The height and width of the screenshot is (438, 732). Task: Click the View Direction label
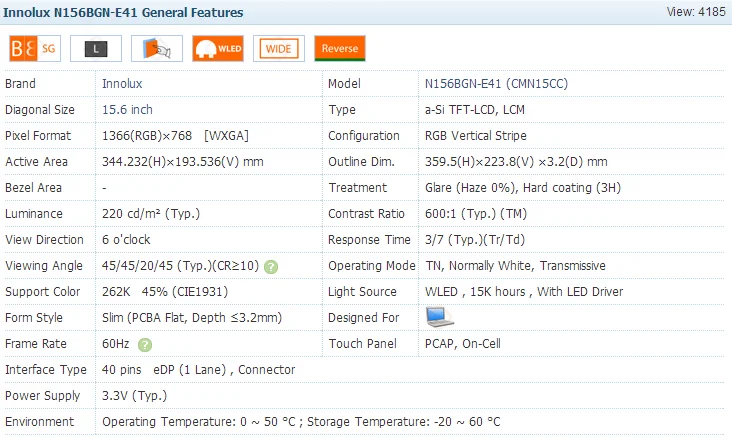tap(44, 240)
